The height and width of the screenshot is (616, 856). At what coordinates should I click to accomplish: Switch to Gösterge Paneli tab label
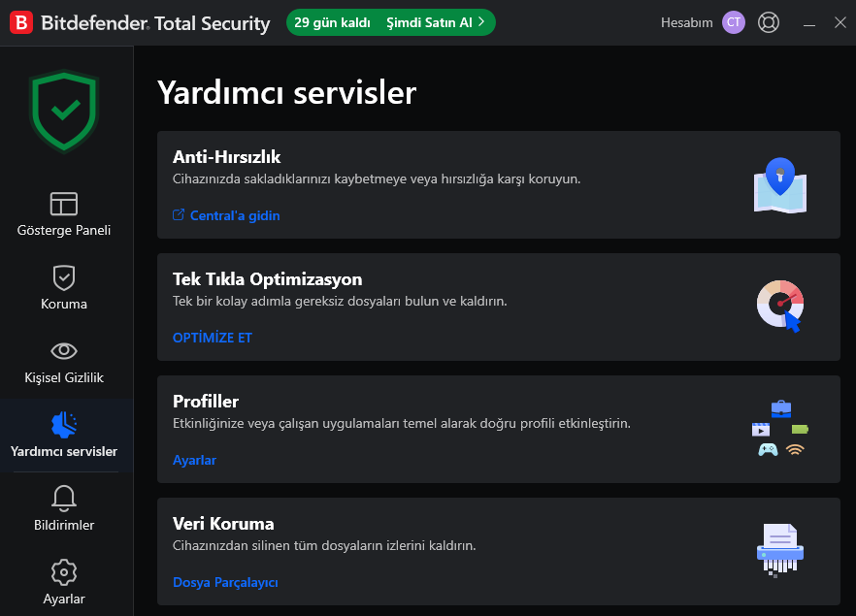[x=64, y=230]
